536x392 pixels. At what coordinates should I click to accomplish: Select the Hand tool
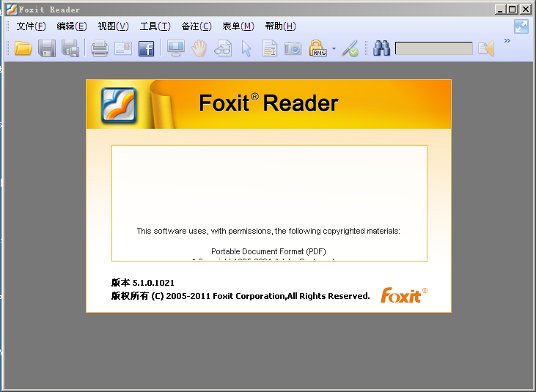(199, 48)
